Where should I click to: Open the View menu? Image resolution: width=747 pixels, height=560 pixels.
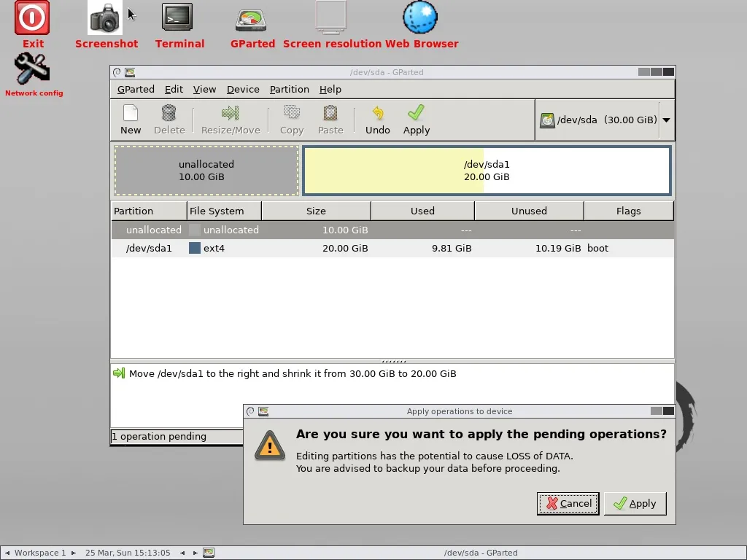pos(204,89)
